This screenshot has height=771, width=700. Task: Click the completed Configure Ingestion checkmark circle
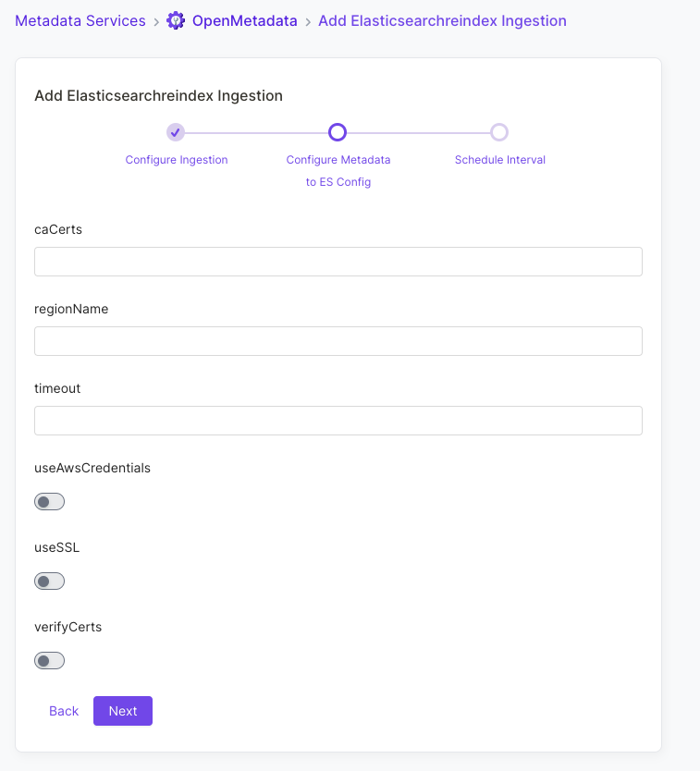(176, 132)
